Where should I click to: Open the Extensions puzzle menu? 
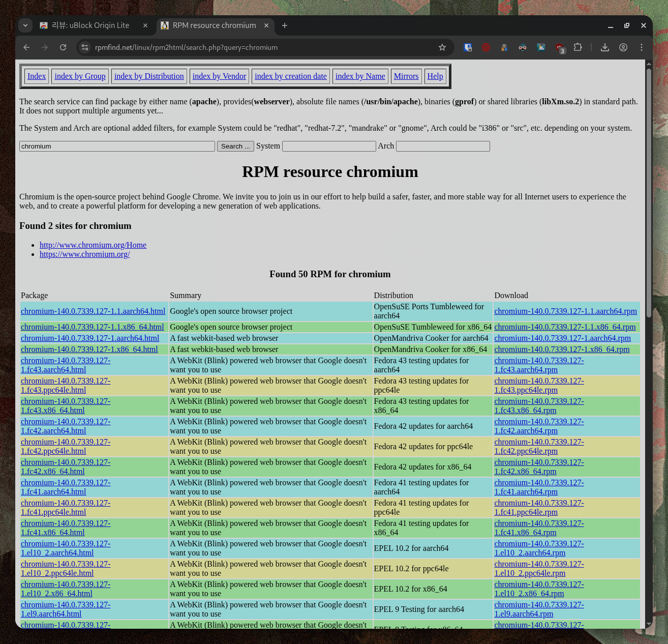coord(578,47)
